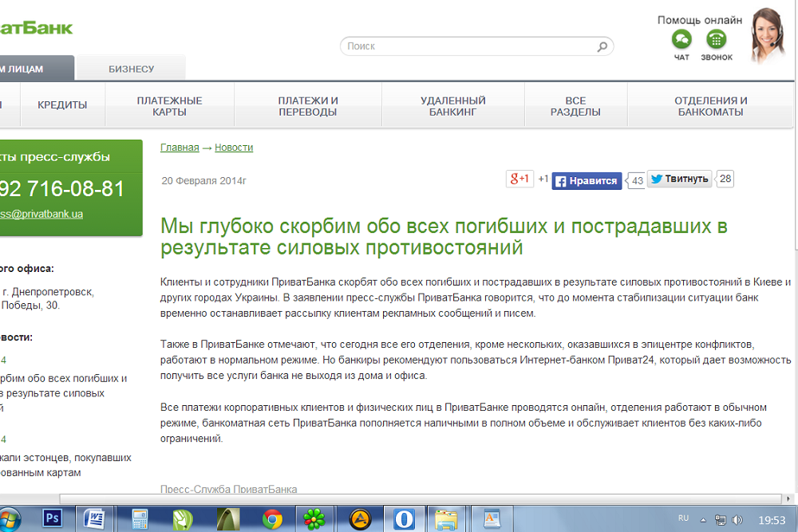
Task: Open Google Chrome from the taskbar
Action: (x=273, y=520)
